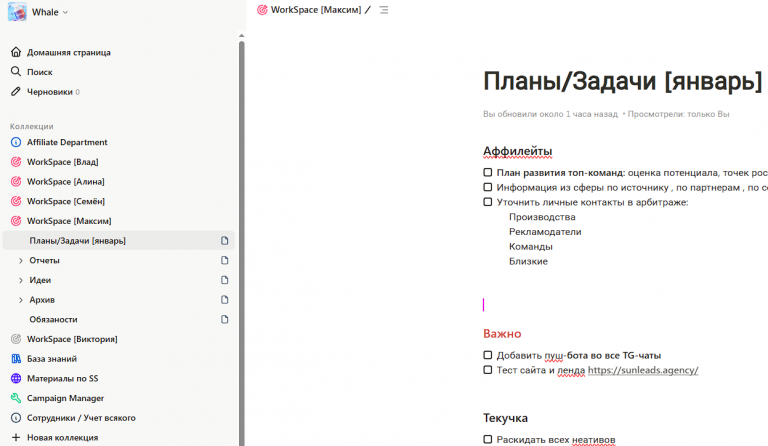This screenshot has height=446, width=768.
Task: Click the wrench icon of Campaign Manager
Action: (x=16, y=398)
